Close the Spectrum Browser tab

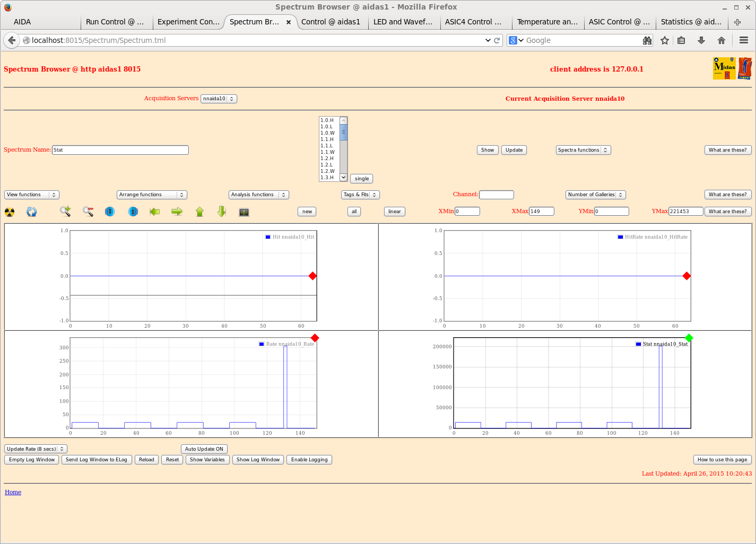pos(289,22)
